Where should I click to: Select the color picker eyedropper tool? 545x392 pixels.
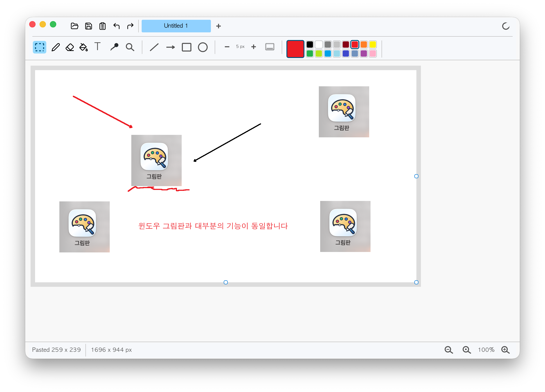tap(114, 47)
